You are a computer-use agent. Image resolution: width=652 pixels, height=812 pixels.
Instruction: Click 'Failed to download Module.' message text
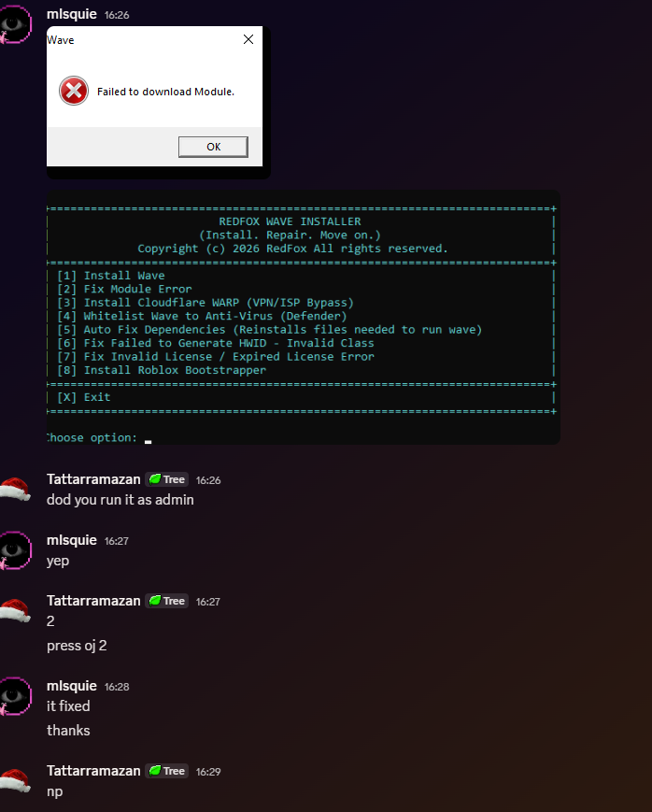[165, 92]
